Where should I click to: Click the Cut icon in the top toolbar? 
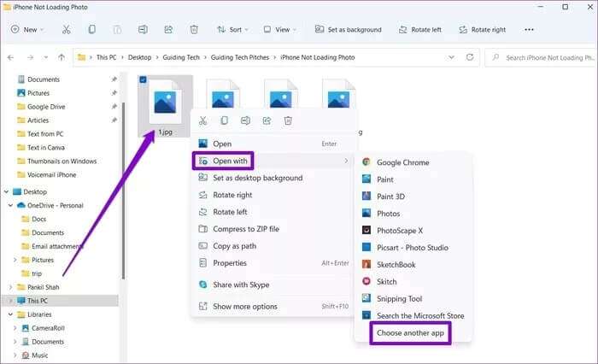point(67,29)
